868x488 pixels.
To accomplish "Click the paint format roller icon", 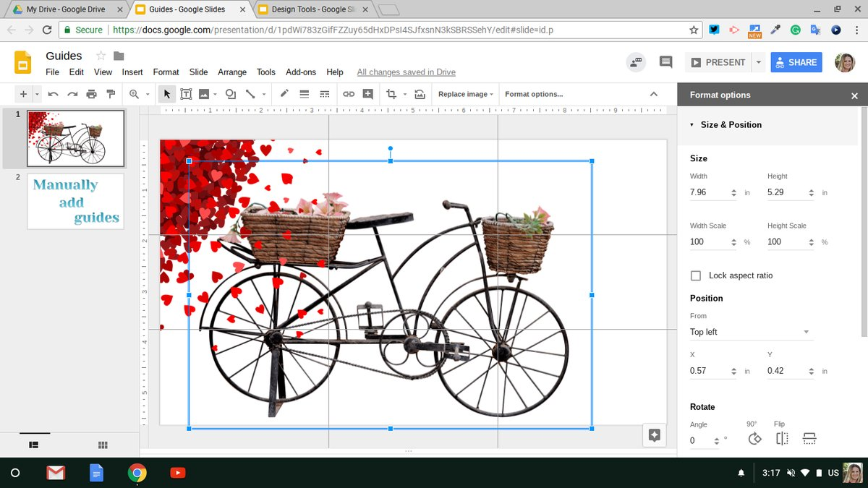I will [x=111, y=94].
